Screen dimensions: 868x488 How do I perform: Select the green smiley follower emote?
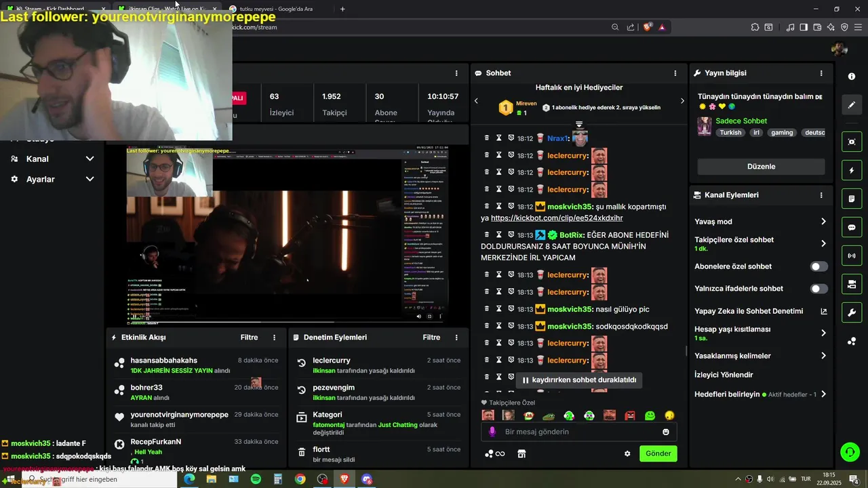click(650, 415)
